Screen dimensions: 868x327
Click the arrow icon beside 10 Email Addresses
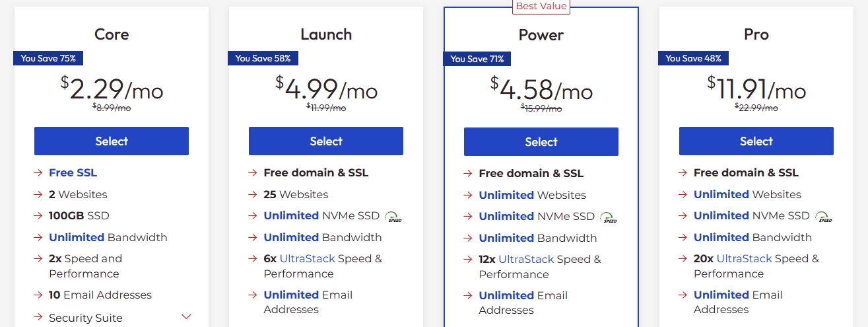(38, 295)
